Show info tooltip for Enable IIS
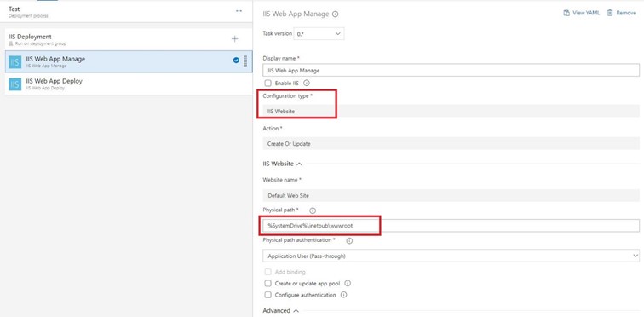The height and width of the screenshot is (317, 644). pos(307,83)
